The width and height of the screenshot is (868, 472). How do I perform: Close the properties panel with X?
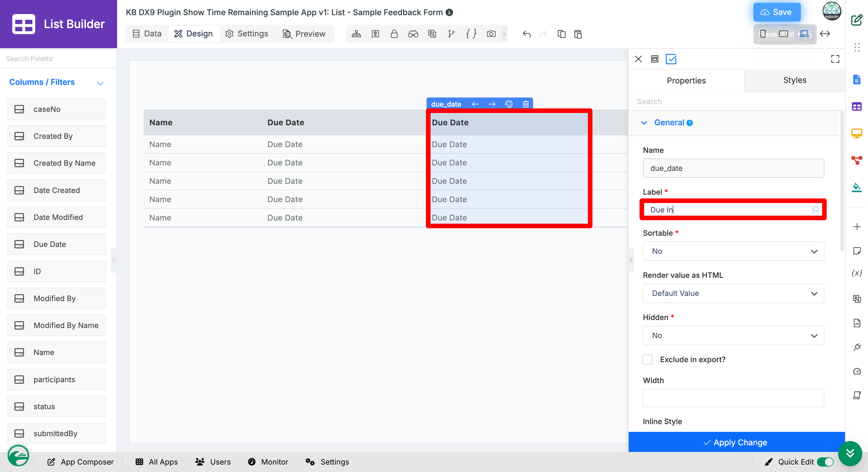point(638,59)
